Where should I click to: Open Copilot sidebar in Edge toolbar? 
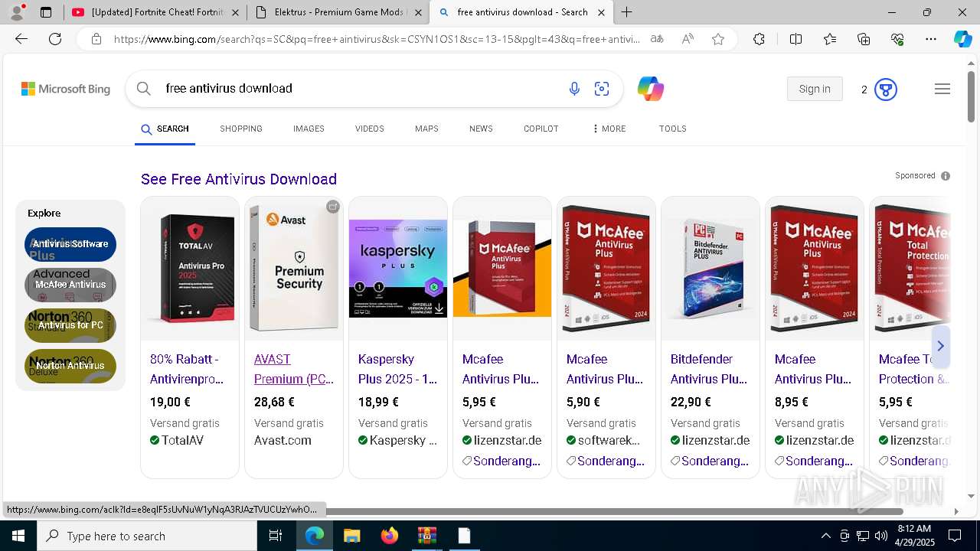point(962,39)
